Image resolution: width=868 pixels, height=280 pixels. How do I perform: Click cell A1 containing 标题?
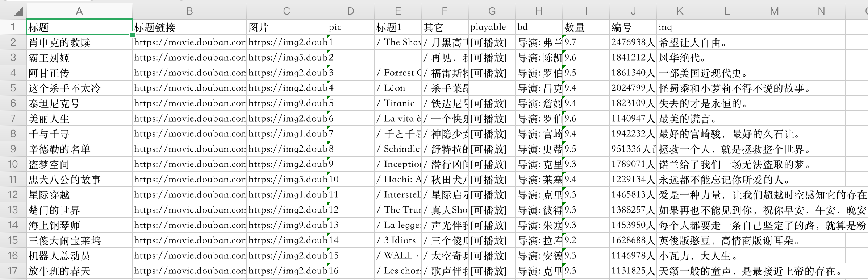pos(79,27)
